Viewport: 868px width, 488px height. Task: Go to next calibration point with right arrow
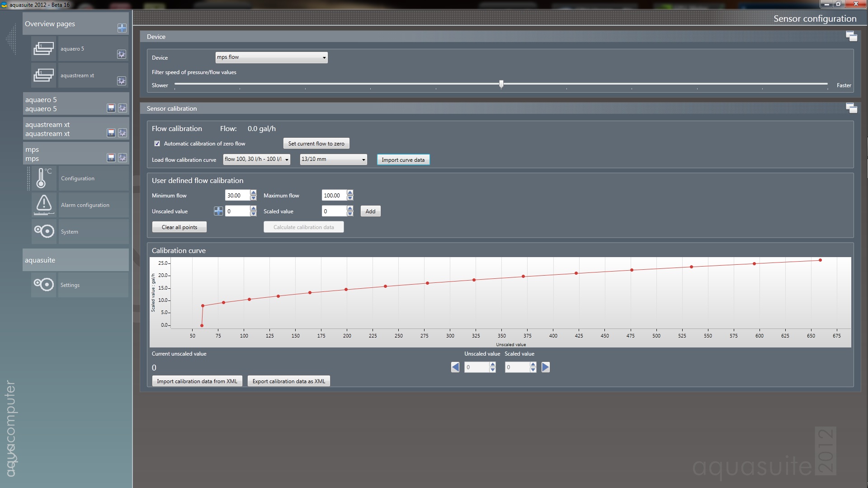[546, 367]
